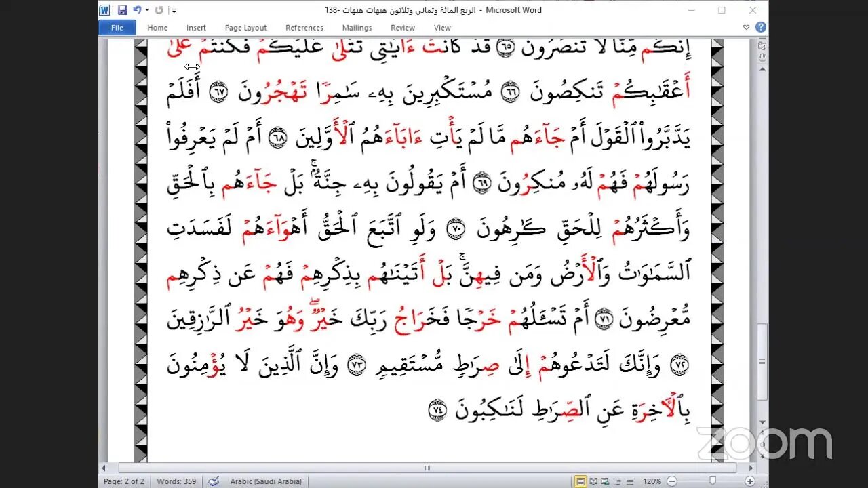
Task: Save the document with the floppy icon
Action: tap(123, 10)
